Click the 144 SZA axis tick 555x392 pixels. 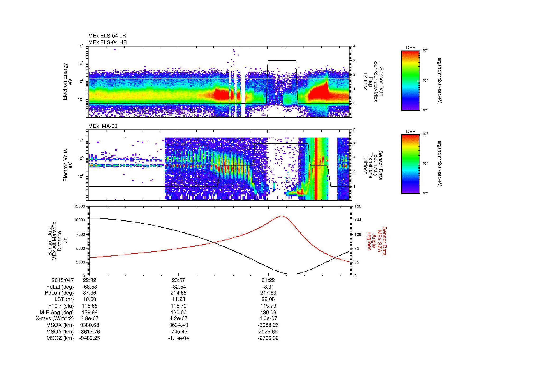coord(358,220)
